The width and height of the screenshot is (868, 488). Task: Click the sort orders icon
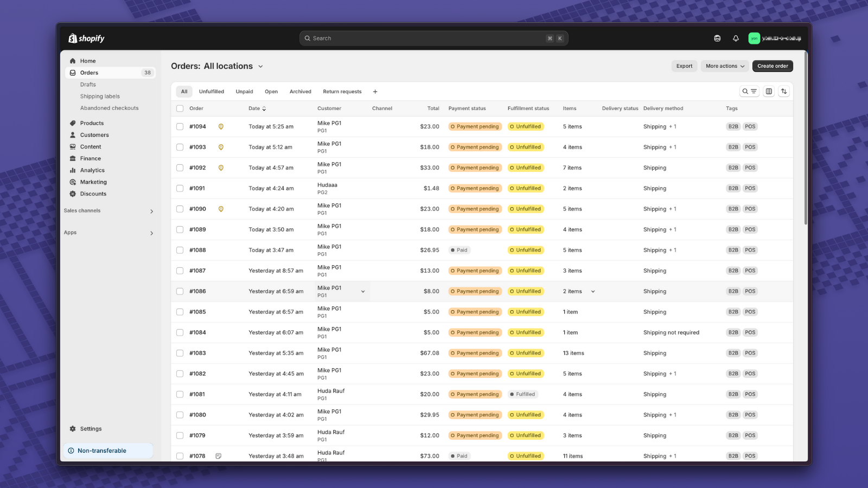[x=784, y=92]
